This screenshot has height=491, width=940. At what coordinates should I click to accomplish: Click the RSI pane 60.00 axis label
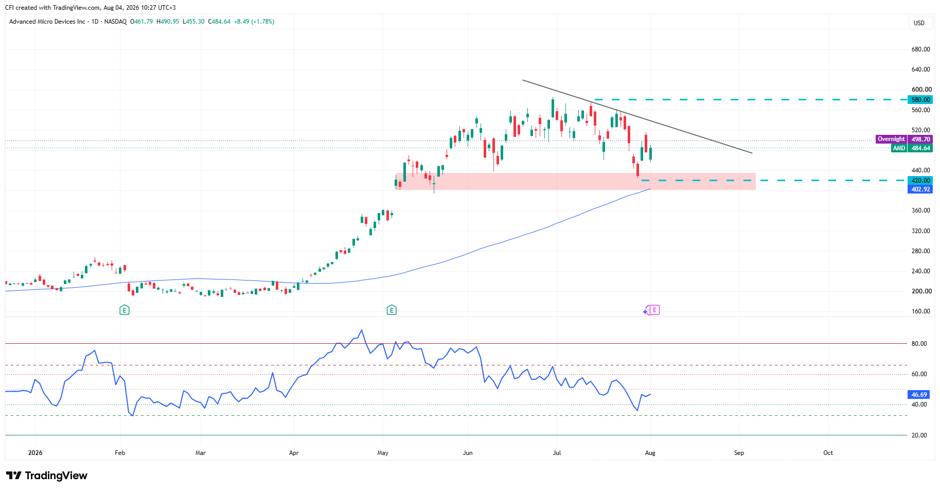point(920,374)
